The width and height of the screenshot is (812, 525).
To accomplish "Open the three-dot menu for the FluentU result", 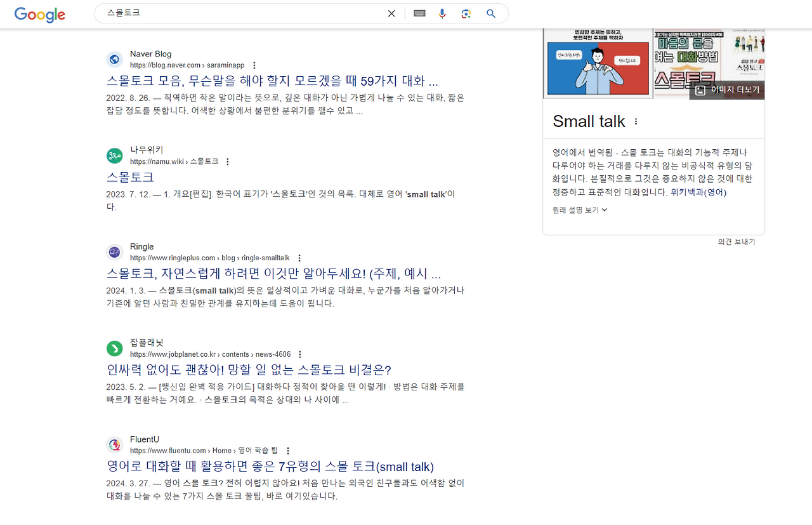I will point(288,451).
